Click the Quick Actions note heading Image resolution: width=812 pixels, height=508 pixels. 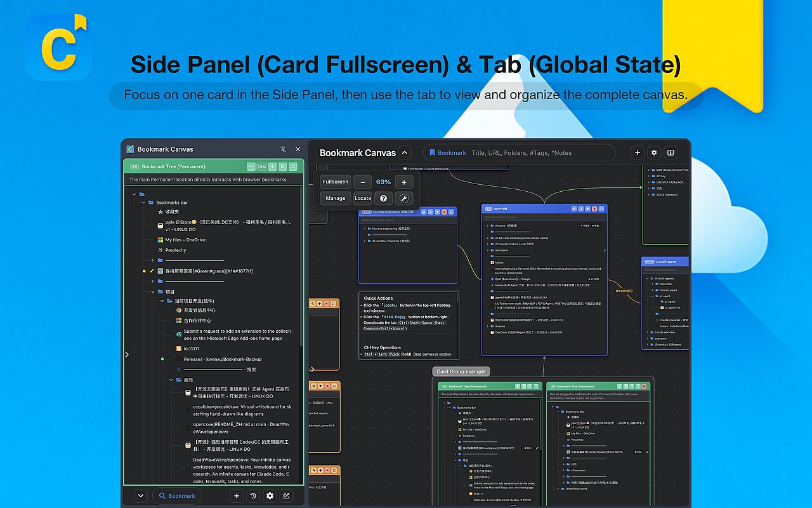[x=379, y=298]
